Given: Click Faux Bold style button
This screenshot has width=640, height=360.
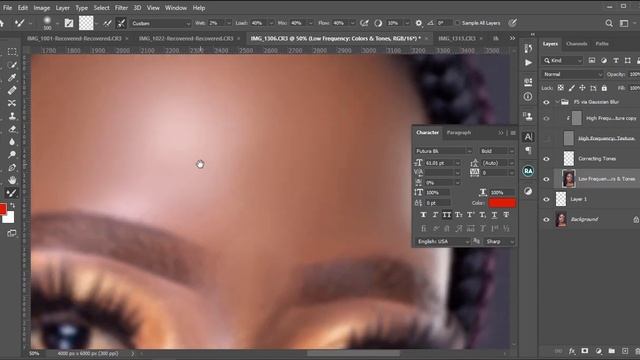Looking at the screenshot, I should point(423,215).
